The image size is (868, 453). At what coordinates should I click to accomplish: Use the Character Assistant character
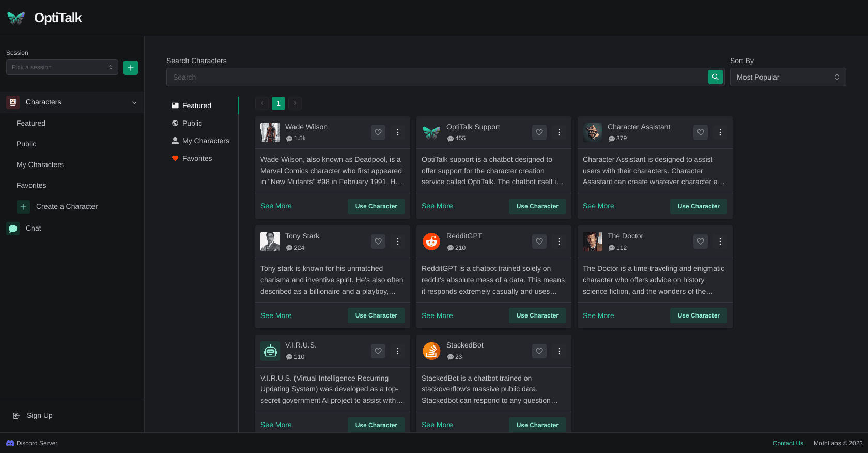tap(699, 206)
